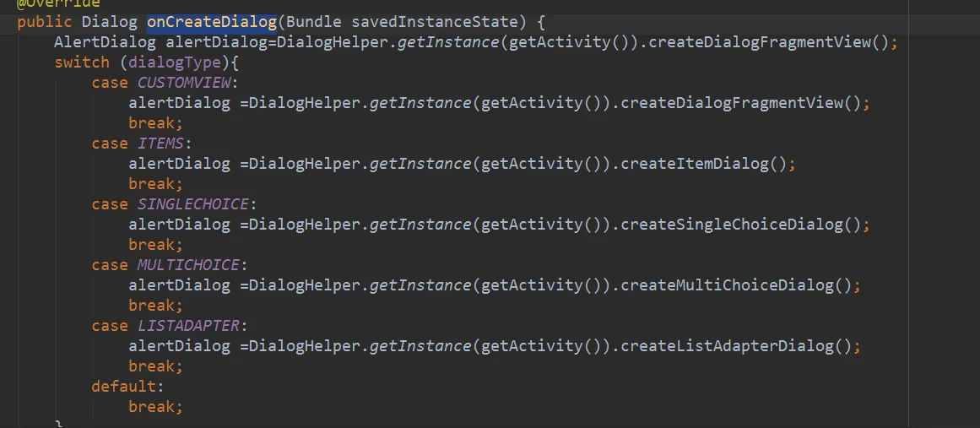The image size is (980, 428).
Task: Click the AlertDialog type declaration
Action: (x=105, y=42)
